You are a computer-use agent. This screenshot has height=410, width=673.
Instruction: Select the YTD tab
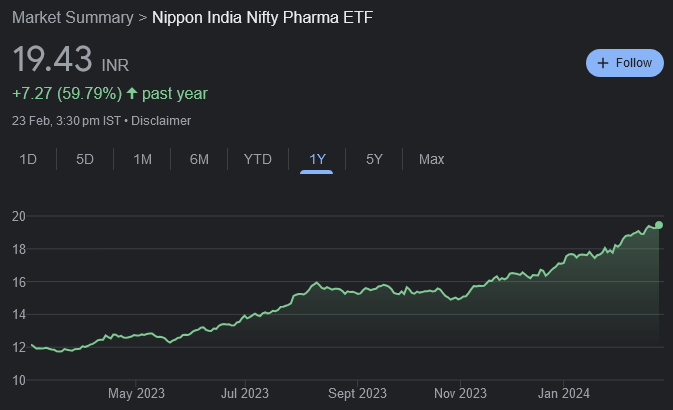pos(258,159)
